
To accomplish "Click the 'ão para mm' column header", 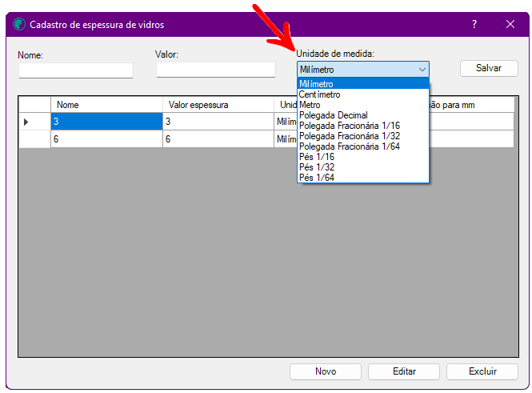I will (x=472, y=105).
